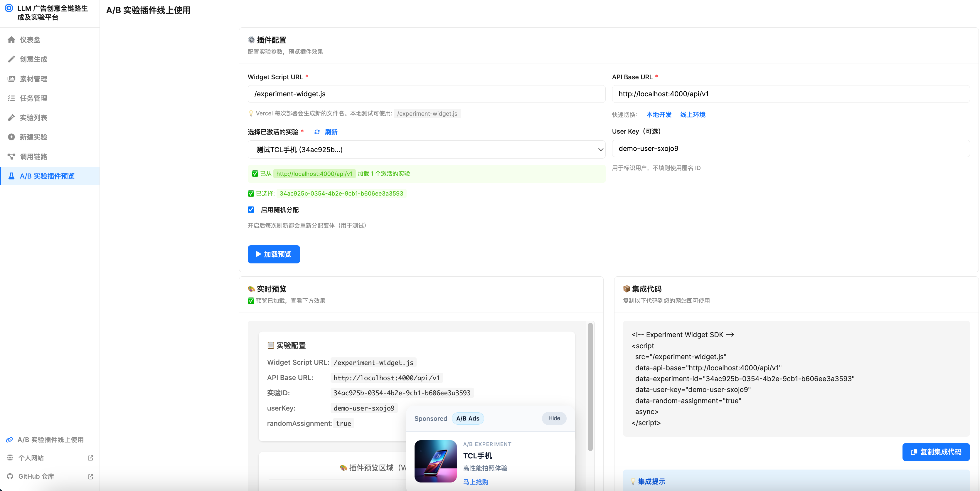Toggle the 启用随机分配 checkbox
Viewport: 980px width, 491px height.
coord(251,210)
